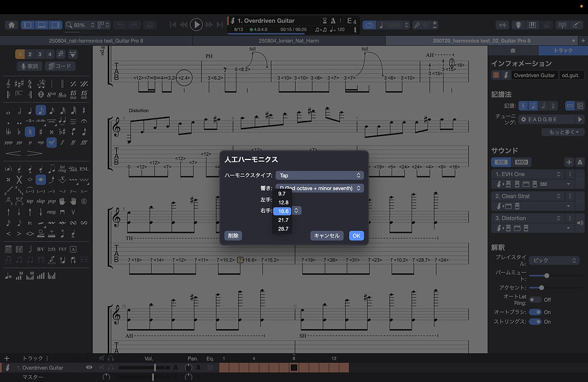Select the TXT text insertion icon

pyautogui.click(x=62, y=249)
